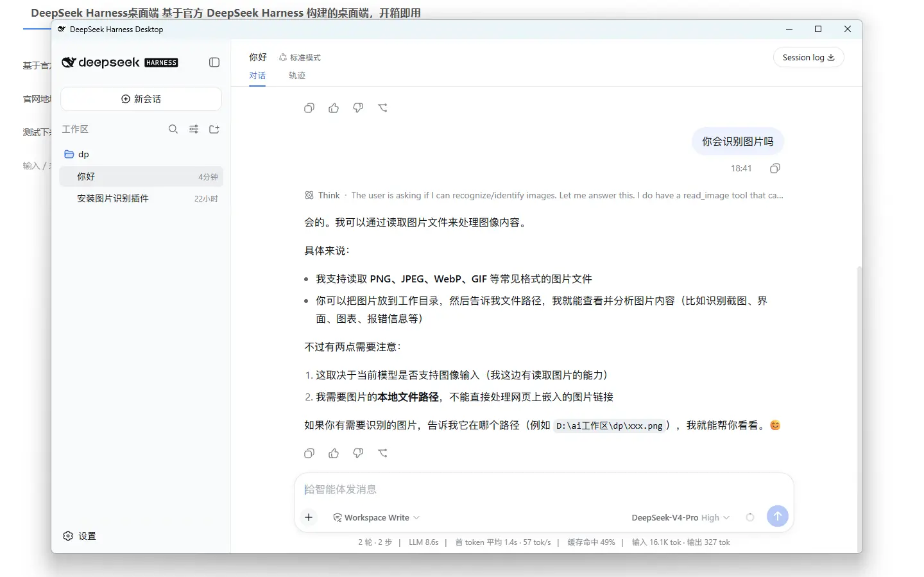Viewport: 924px width, 577px height.
Task: Close the DeepSeek Harness Desktop window
Action: tap(848, 29)
